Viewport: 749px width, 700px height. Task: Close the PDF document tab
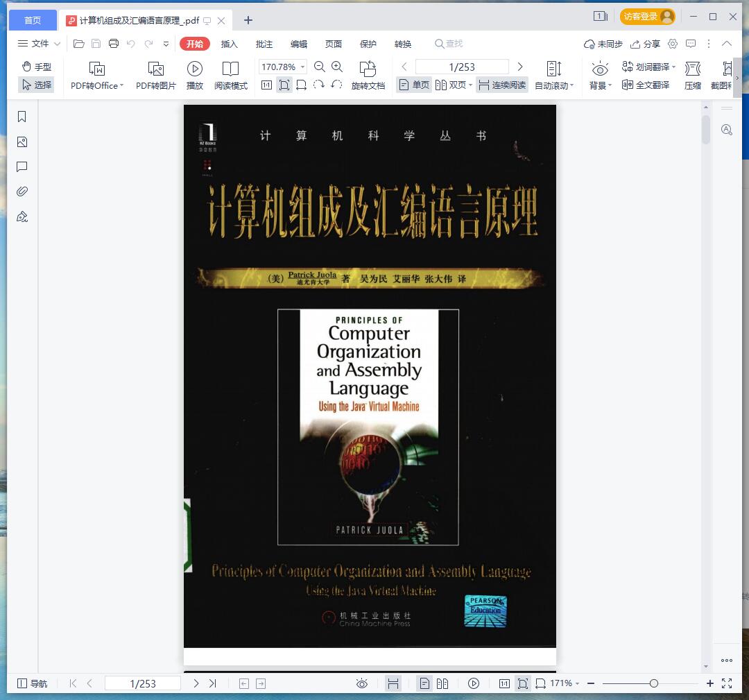[221, 21]
